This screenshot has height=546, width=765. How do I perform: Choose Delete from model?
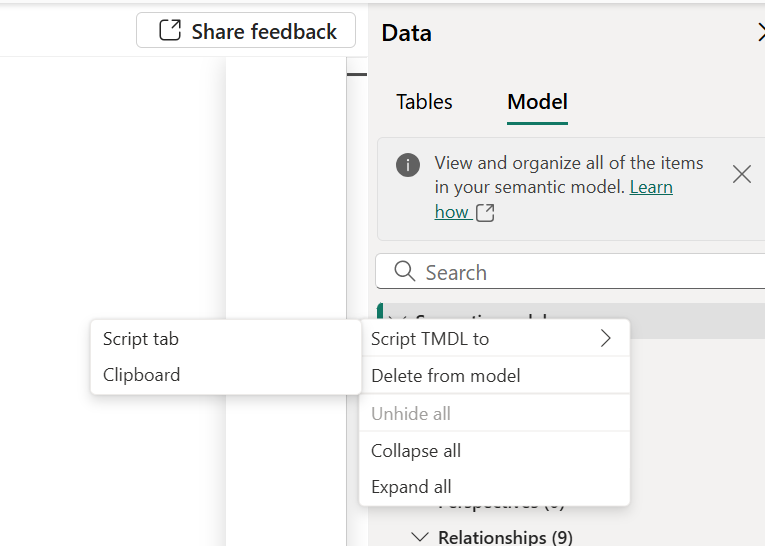point(445,376)
